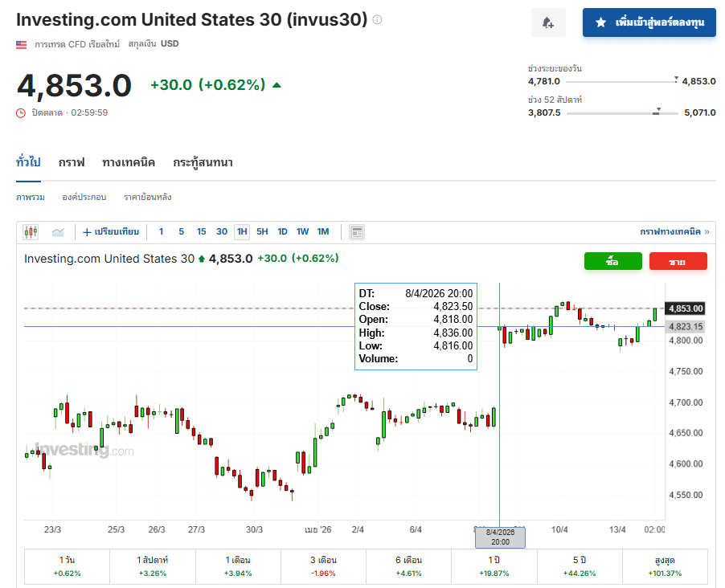
Task: Open the ภาพรวม sub-tab
Action: (x=30, y=197)
